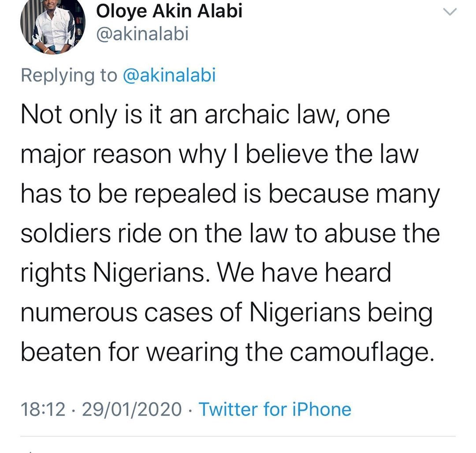The image size is (476, 453).
Task: Open the blue @akinalabi Replying to link
Action: (x=169, y=75)
